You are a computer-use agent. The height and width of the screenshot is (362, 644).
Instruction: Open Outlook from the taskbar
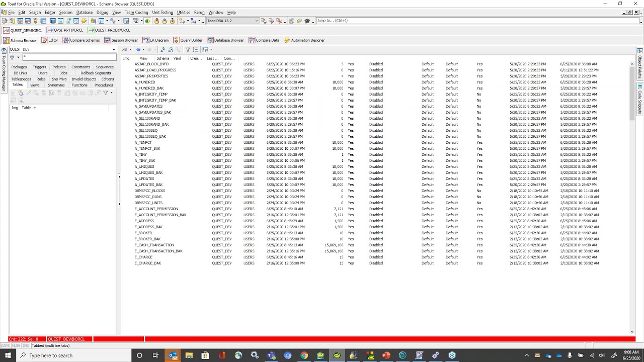[173, 355]
